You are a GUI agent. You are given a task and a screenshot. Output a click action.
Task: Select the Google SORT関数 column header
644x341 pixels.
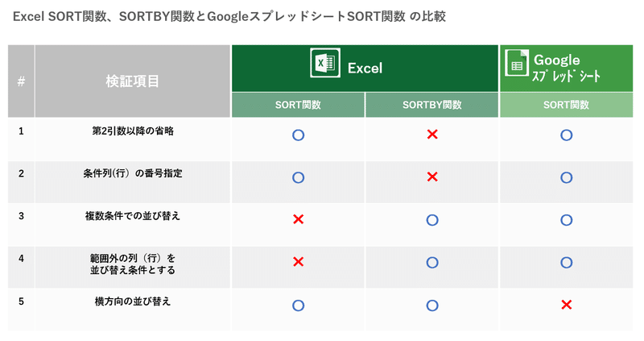tap(567, 105)
